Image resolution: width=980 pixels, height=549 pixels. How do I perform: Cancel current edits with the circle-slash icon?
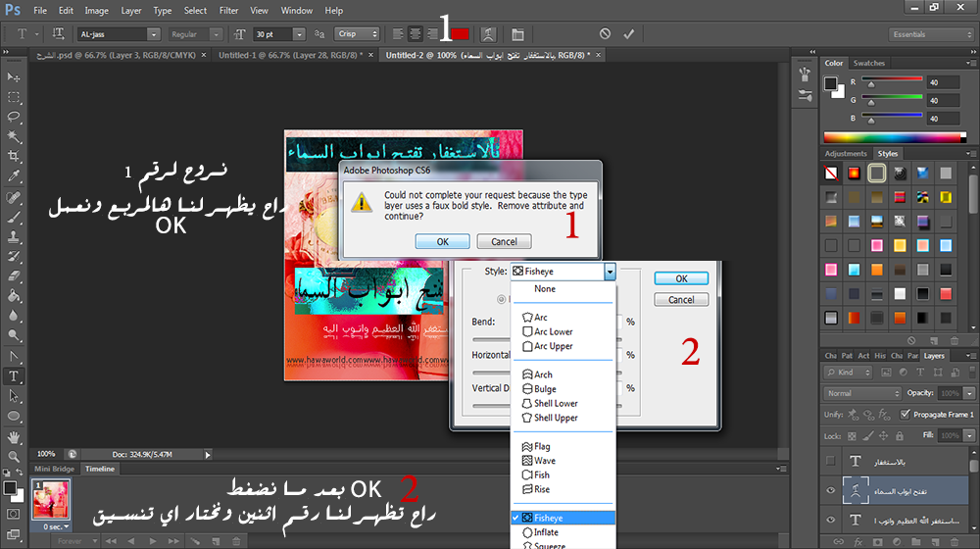[605, 33]
